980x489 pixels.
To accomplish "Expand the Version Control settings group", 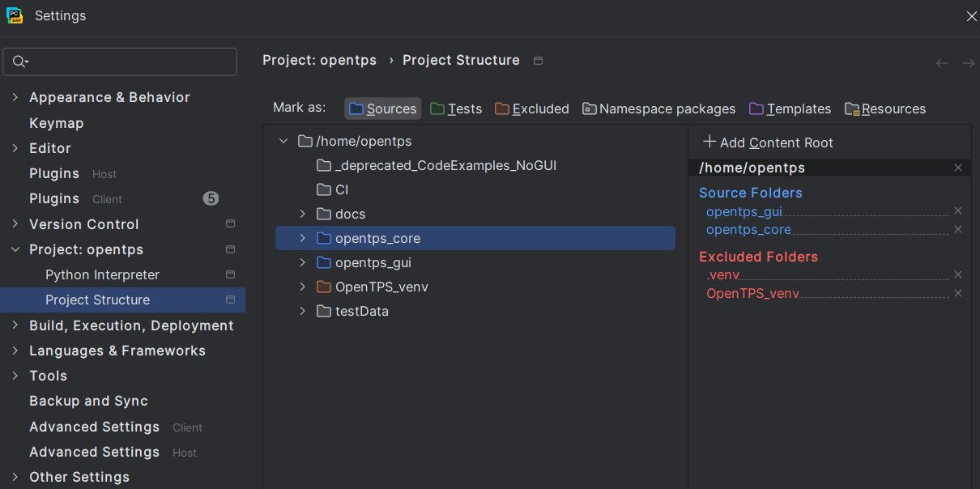I will click(x=15, y=224).
